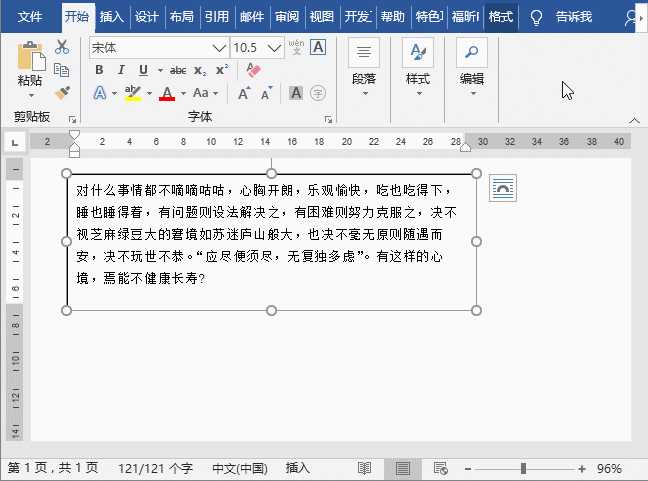Screen dimensions: 648x481
Task: Open Layout Options beside the text box
Action: click(503, 187)
